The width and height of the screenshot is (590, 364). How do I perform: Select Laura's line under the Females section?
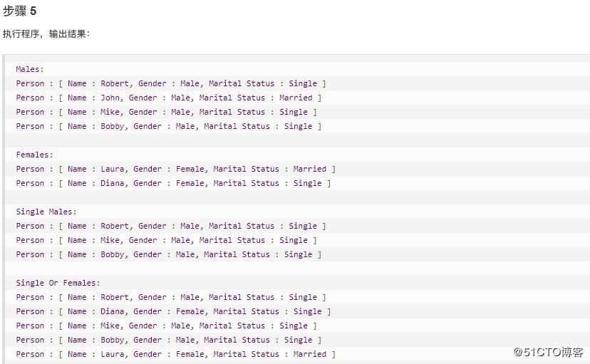point(175,169)
